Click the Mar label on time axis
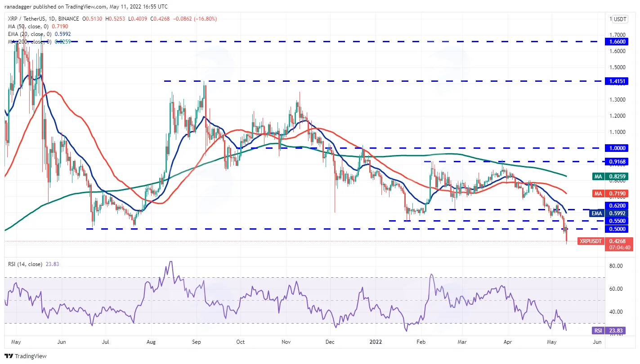 462,342
